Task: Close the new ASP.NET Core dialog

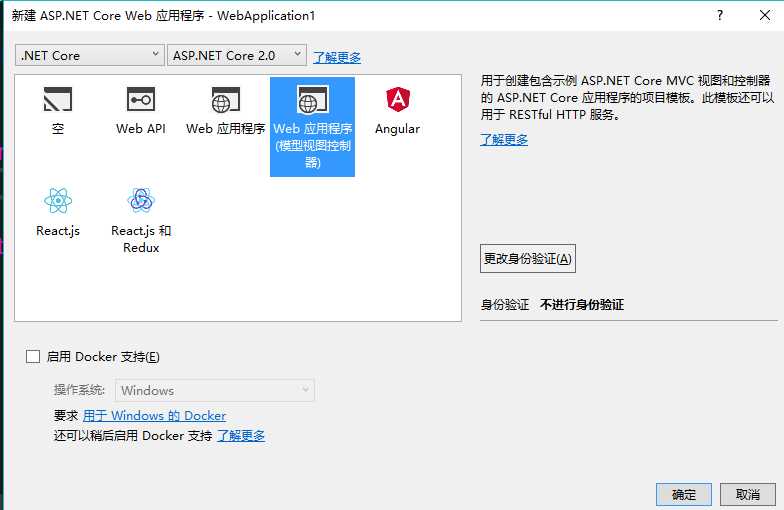Action: [x=764, y=15]
